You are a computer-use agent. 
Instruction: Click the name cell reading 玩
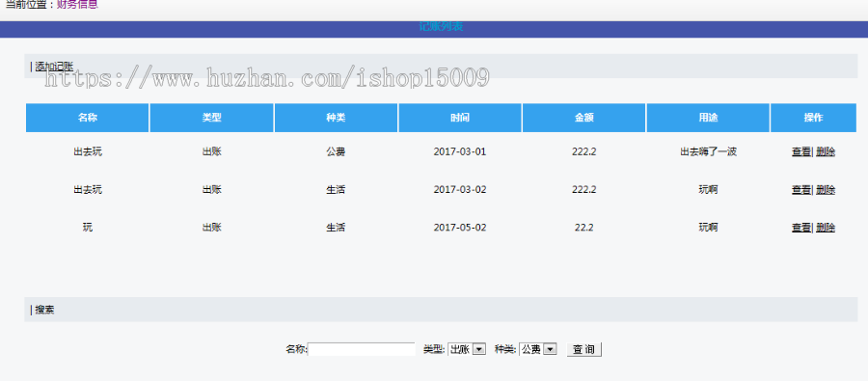pyautogui.click(x=88, y=227)
